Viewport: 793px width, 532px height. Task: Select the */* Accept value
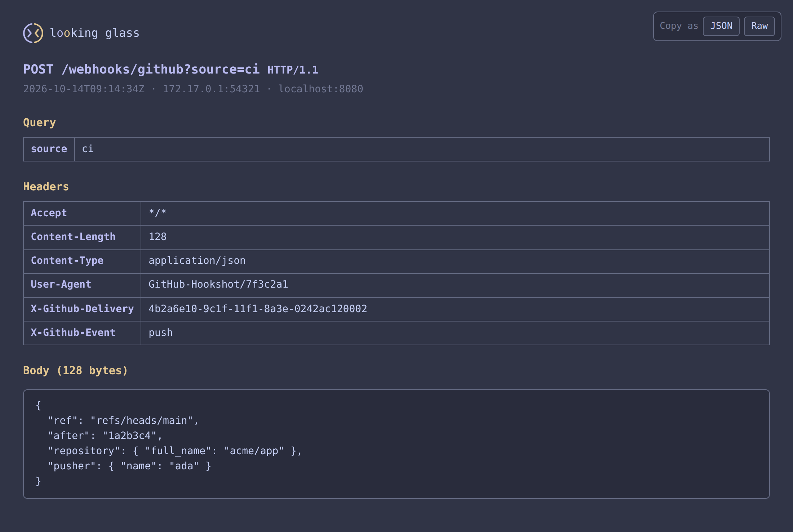pos(455,213)
